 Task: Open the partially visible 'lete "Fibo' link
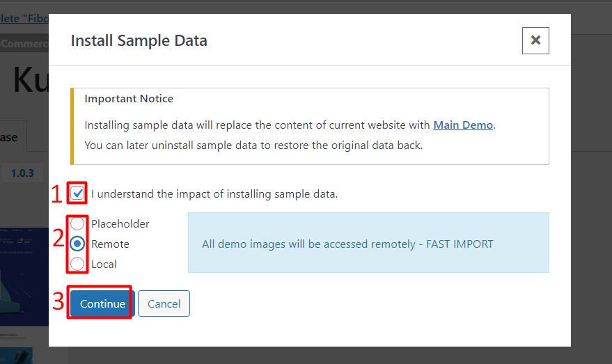24,18
